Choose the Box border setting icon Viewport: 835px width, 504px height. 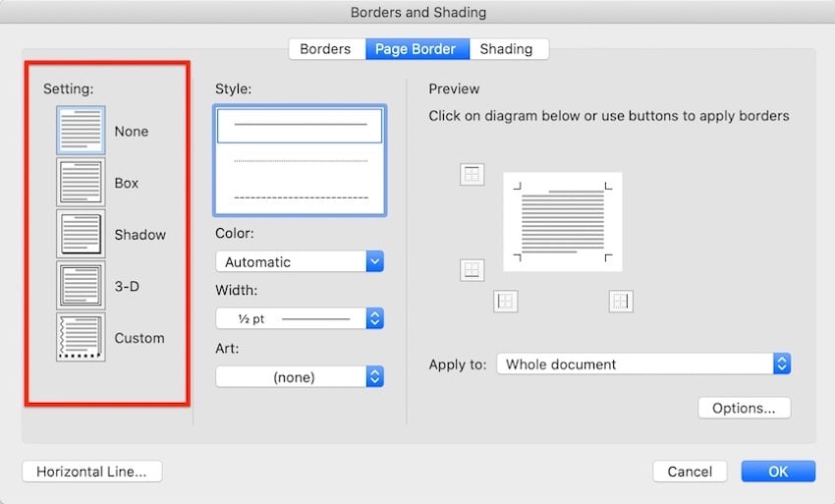point(81,182)
